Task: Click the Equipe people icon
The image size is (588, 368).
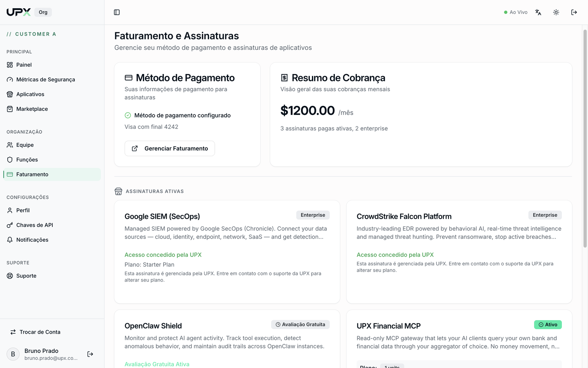Action: 10,145
